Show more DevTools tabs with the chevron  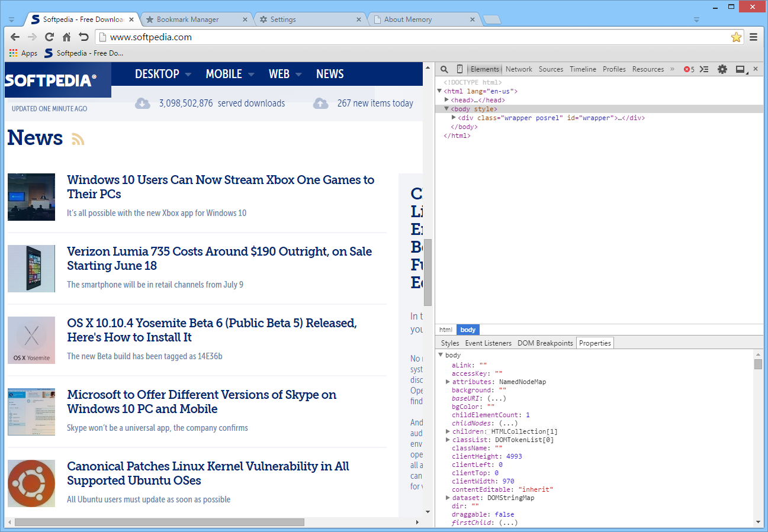[672, 69]
